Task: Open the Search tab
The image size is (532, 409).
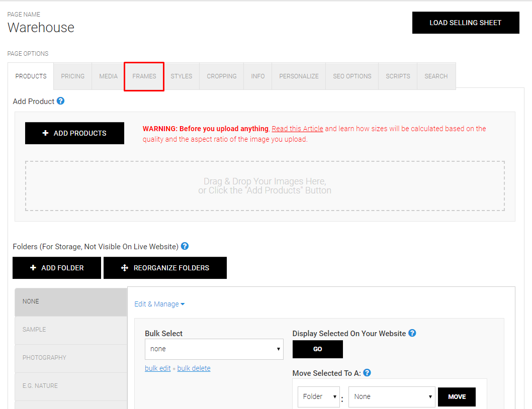Action: point(436,76)
